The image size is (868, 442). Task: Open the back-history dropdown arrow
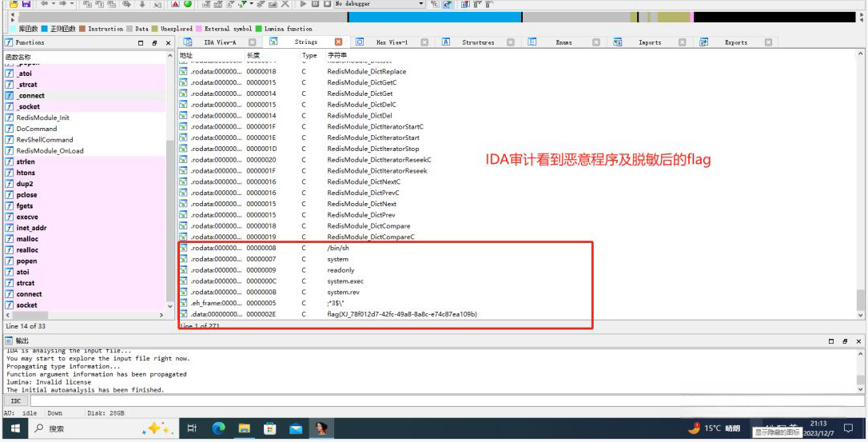click(x=53, y=4)
